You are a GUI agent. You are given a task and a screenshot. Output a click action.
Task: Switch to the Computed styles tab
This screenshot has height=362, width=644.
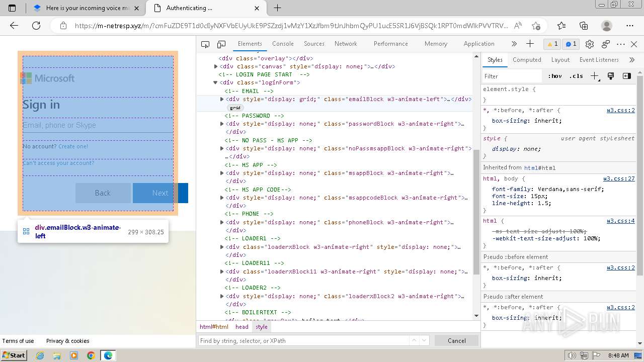527,60
